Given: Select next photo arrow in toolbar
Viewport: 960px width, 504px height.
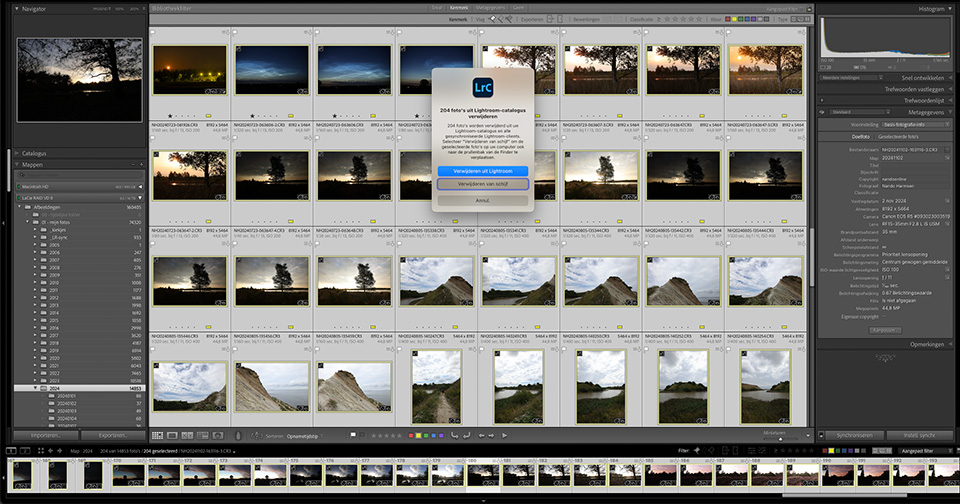Looking at the screenshot, I should click(491, 435).
